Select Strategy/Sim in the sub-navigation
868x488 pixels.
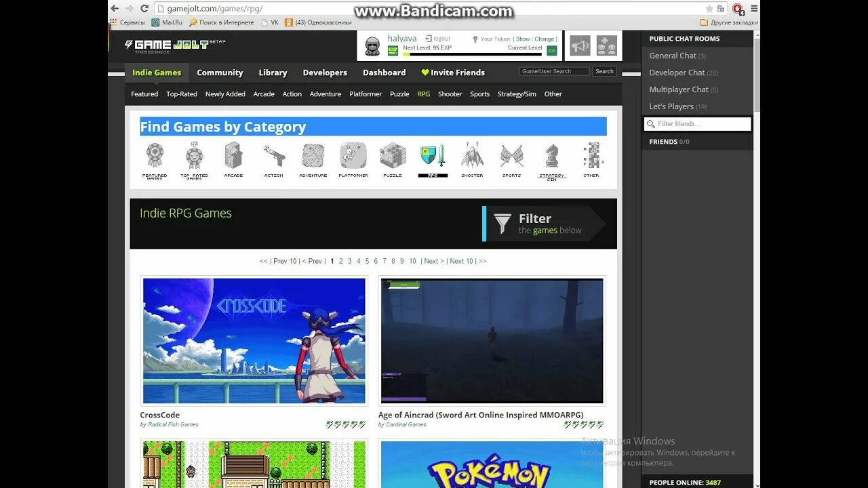pos(517,94)
